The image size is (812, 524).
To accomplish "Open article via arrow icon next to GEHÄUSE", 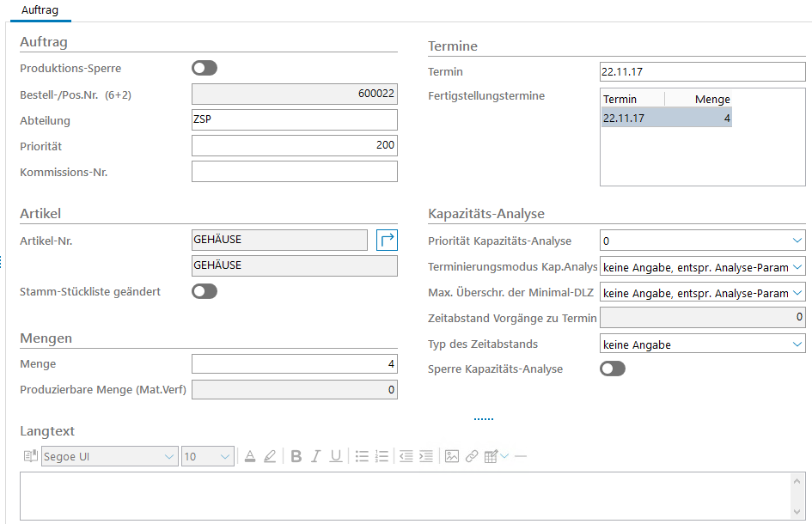I will point(387,240).
